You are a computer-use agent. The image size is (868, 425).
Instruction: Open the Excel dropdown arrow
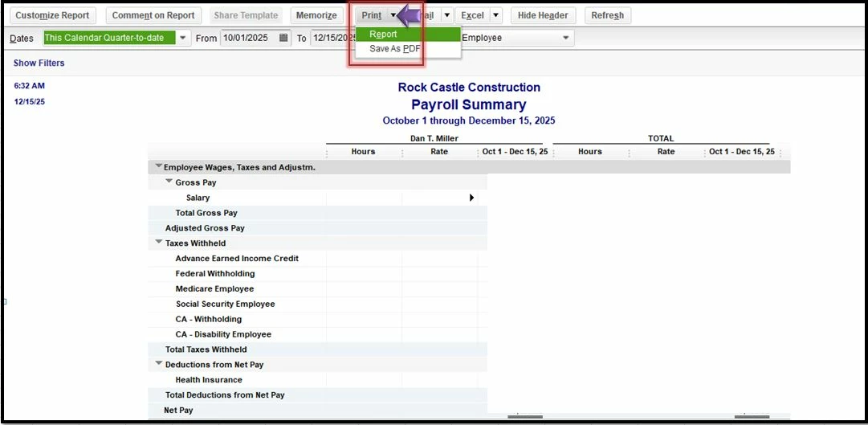pyautogui.click(x=496, y=15)
